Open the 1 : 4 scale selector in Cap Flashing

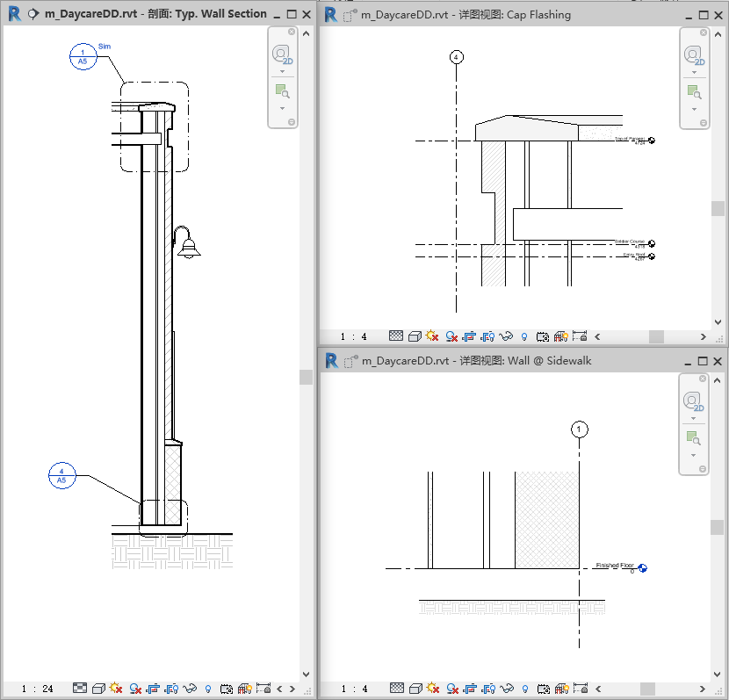pos(353,336)
